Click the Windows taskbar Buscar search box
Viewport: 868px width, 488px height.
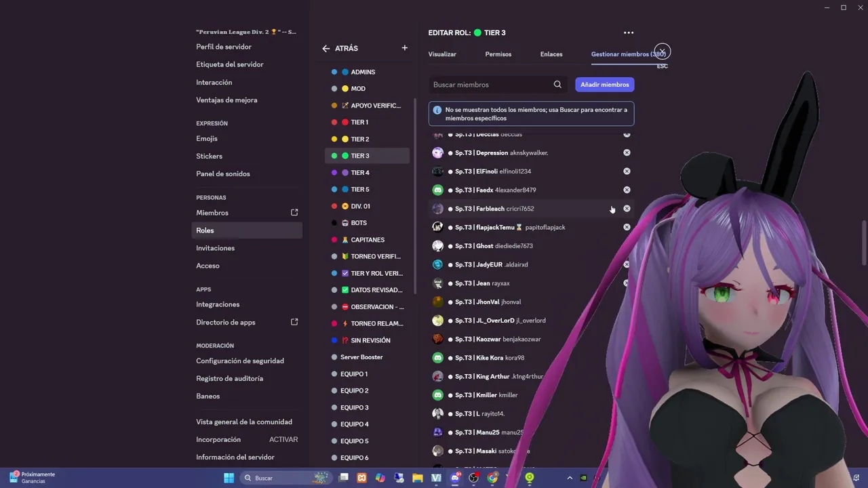288,478
